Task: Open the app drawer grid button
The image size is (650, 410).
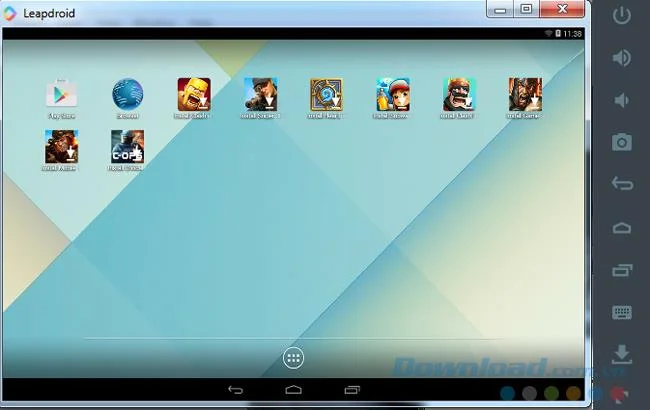Action: [293, 358]
